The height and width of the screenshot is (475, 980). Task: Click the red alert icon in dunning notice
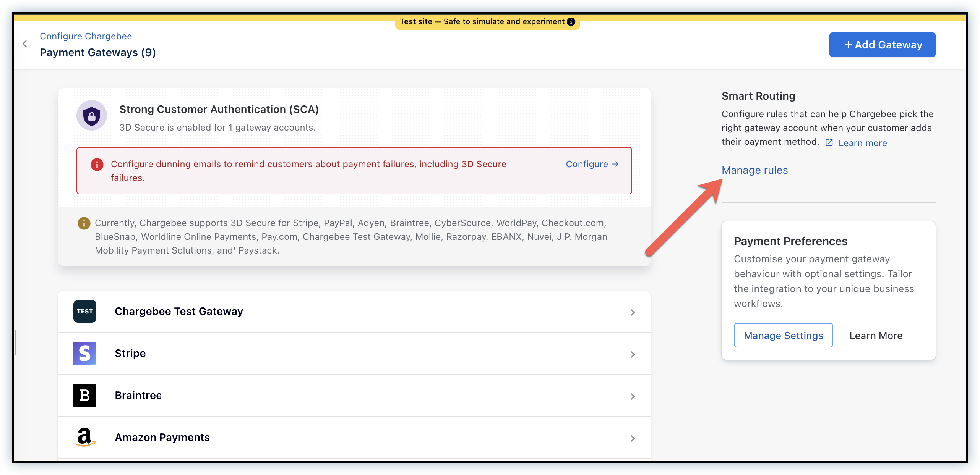(97, 165)
